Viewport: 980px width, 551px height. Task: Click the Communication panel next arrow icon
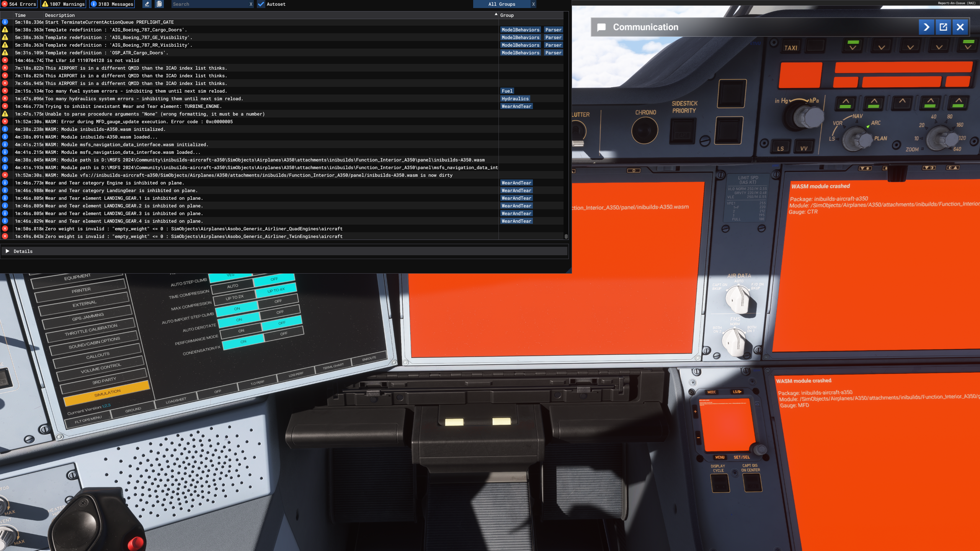(x=926, y=27)
